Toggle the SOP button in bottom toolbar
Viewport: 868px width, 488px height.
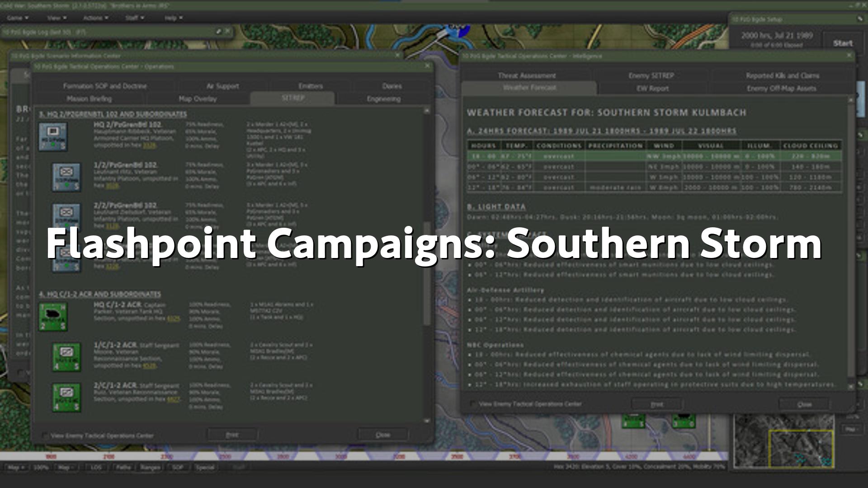tap(177, 467)
